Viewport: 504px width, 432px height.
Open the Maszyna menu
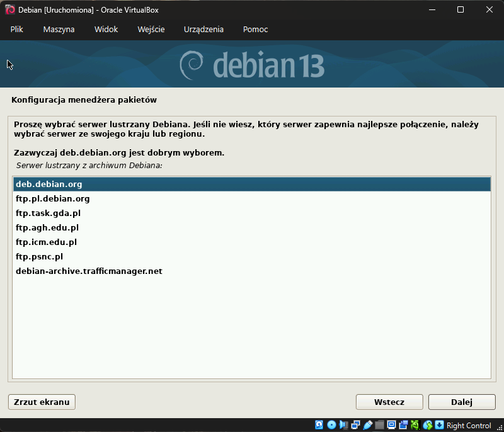(59, 30)
